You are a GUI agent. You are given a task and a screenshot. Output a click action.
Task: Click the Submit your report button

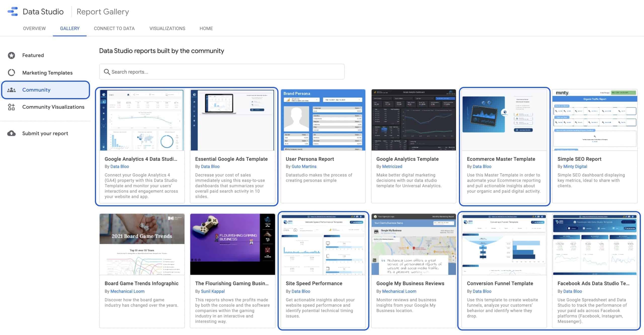coord(45,133)
